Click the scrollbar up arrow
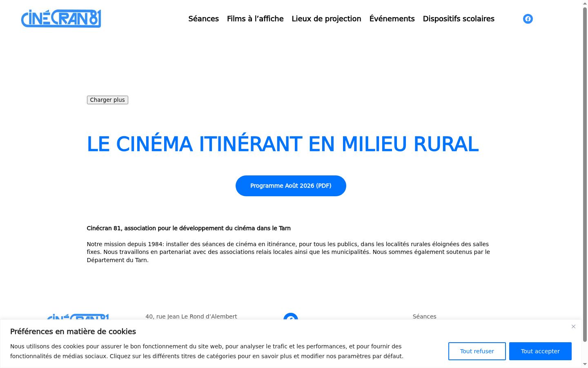588x368 pixels. [x=585, y=3]
